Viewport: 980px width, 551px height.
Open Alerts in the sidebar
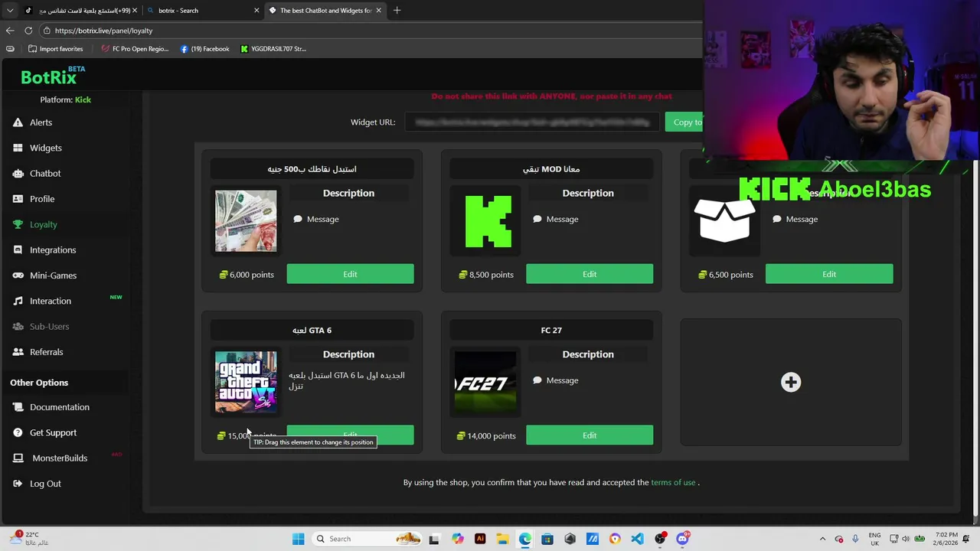coord(32,122)
